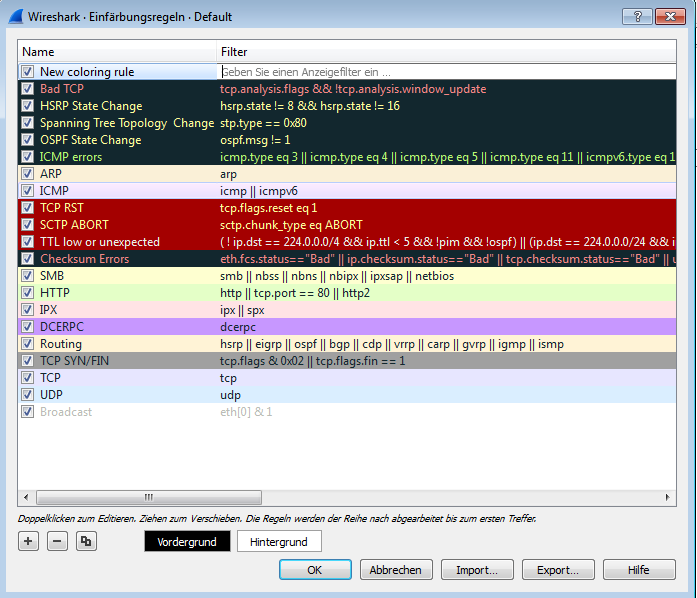Click the Wireshark fin icon in title bar

16,17
